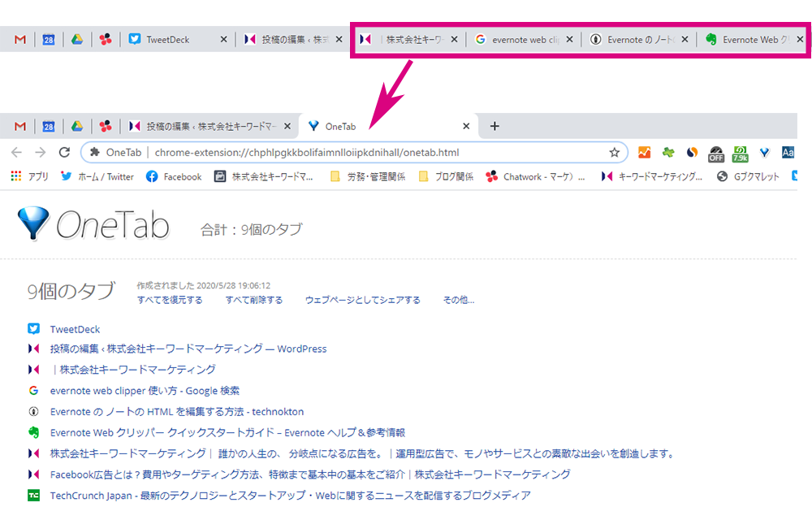
Task: Open the green cross extension icon
Action: point(668,152)
